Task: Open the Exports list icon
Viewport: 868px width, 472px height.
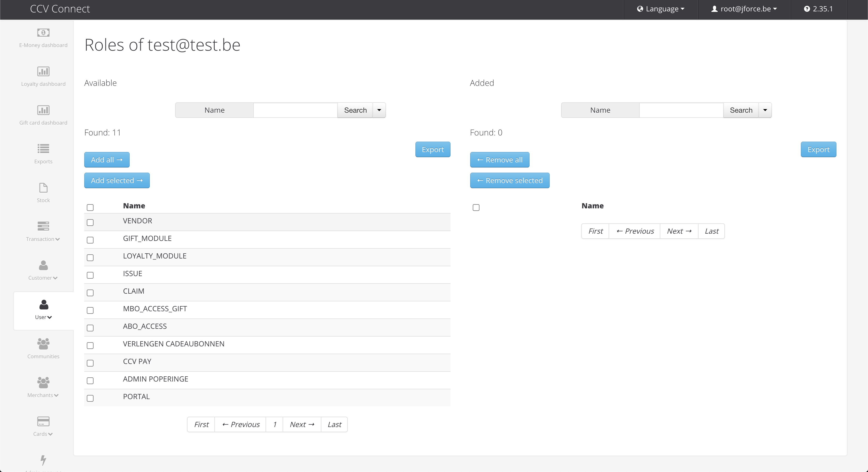Action: [43, 149]
